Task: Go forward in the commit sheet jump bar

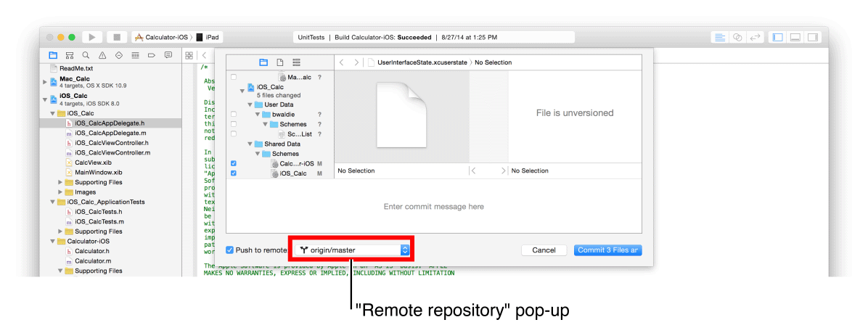Action: [x=356, y=62]
